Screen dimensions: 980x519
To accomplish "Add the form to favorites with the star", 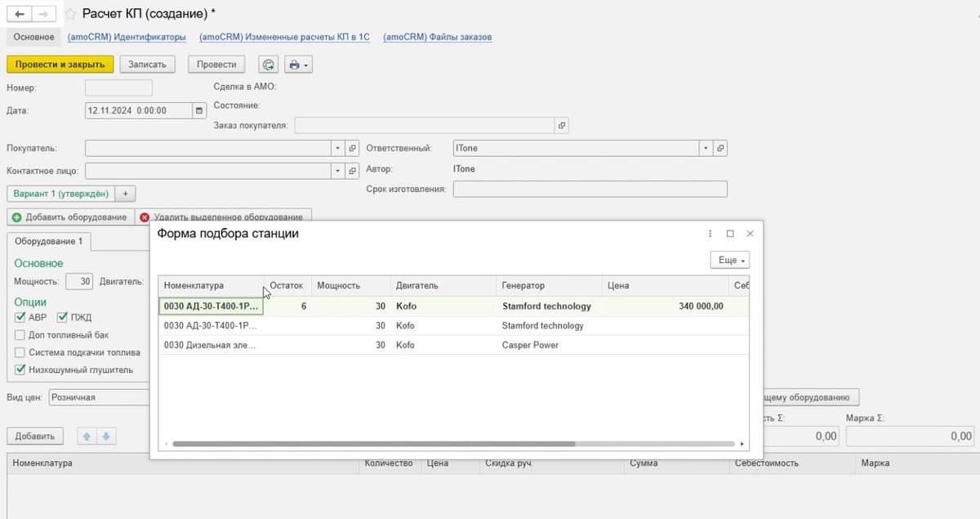I will point(70,14).
